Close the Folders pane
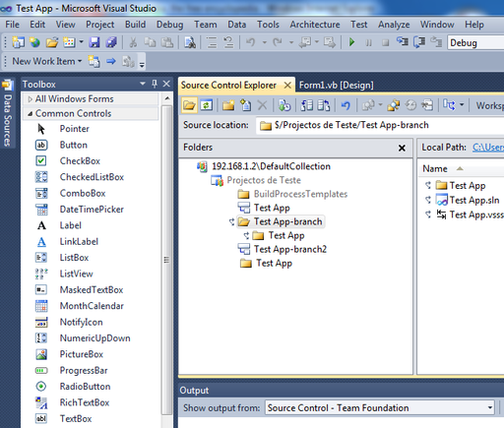Viewport: 504px width, 428px height. [402, 148]
